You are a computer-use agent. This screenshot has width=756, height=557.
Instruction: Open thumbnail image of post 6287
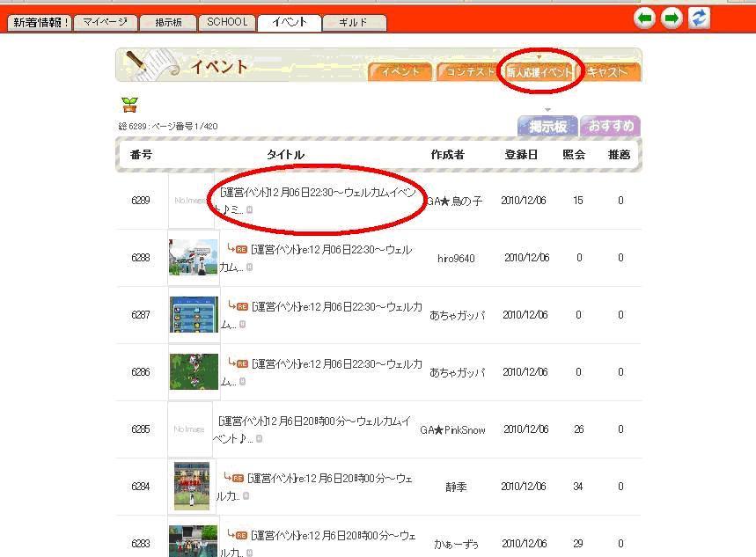[194, 314]
